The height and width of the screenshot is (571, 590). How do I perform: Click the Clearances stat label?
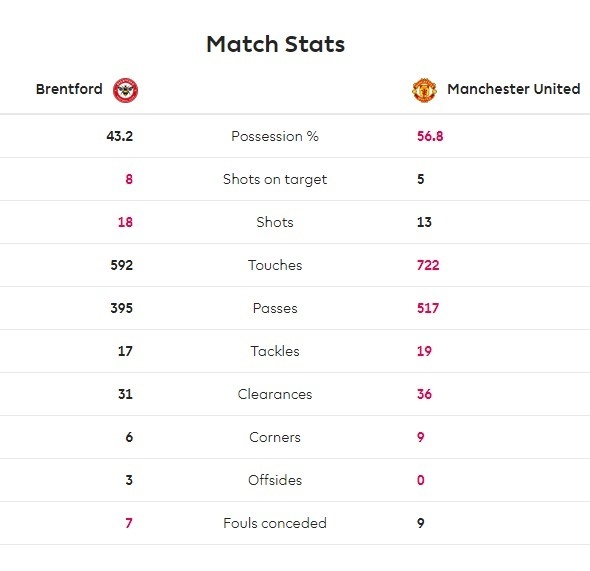pyautogui.click(x=275, y=394)
